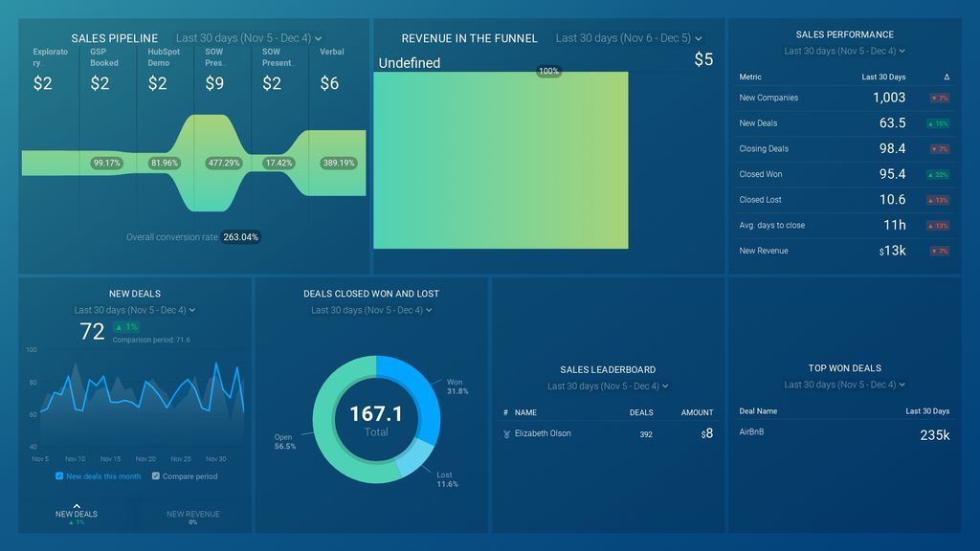Open the Sales Leaderboard date range dropdown
Screen dimensions: 980x551
(x=609, y=386)
